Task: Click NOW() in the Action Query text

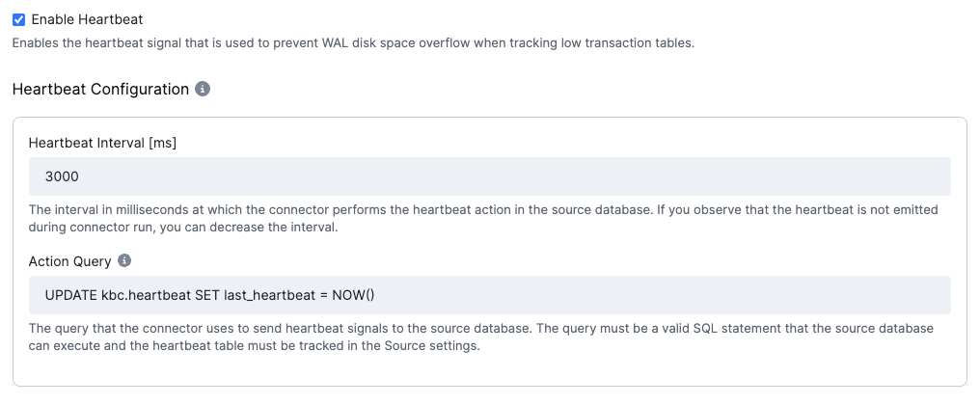Action: [x=353, y=295]
